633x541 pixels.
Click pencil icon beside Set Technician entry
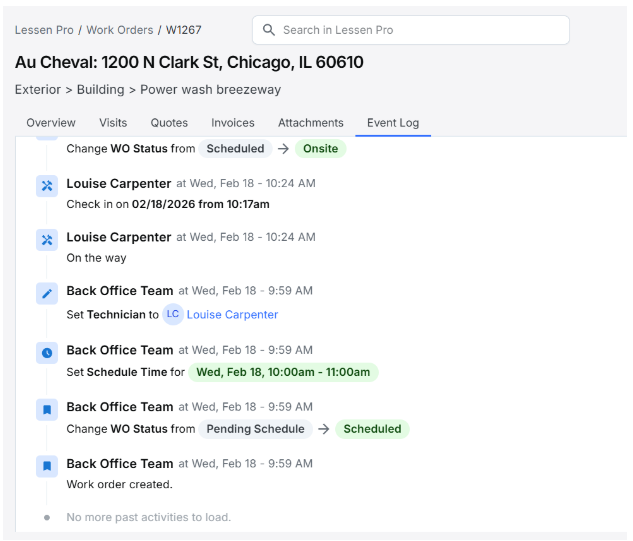click(x=47, y=294)
